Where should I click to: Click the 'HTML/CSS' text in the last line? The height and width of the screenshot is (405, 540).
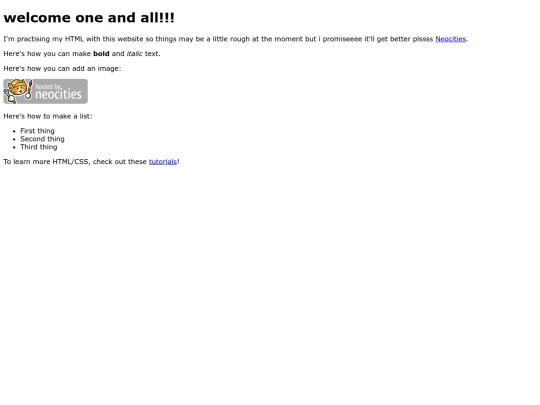pyautogui.click(x=71, y=162)
